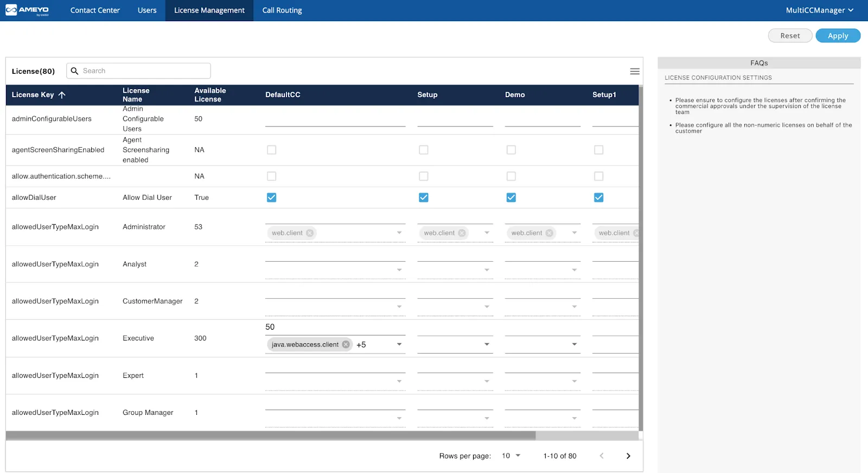Click the Reset button
Screen dimensions: 868x473
coord(790,36)
